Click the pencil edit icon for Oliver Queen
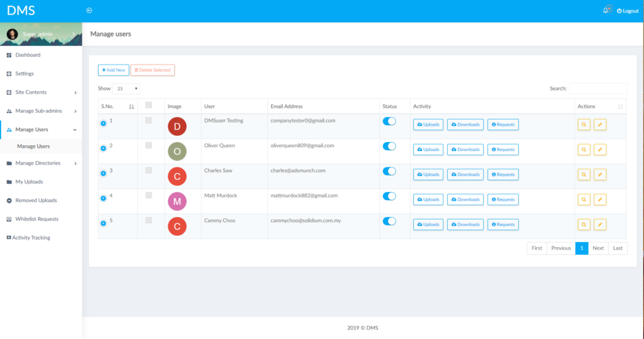Viewport: 644px width, 339px height. coord(599,150)
